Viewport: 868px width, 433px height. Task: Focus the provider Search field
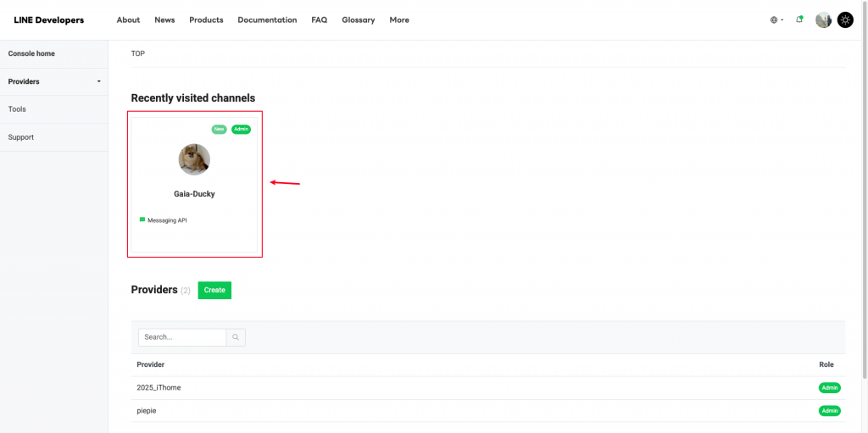point(182,337)
